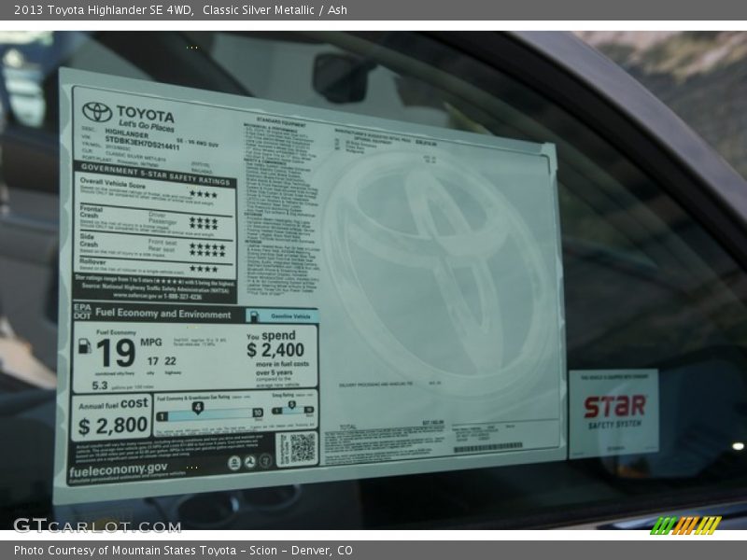Viewport: 747px width, 560px height.
Task: Toggle the Rollover four-star rating
Action: (205, 269)
